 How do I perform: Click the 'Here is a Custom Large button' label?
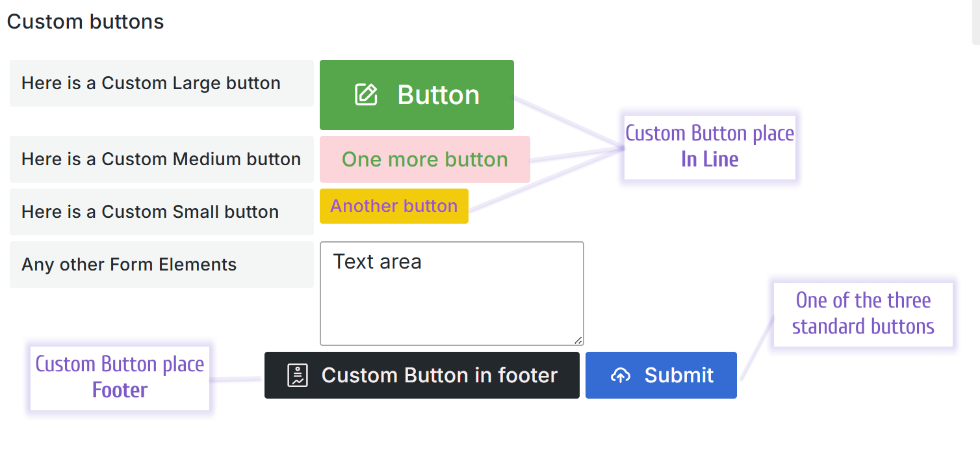point(152,83)
